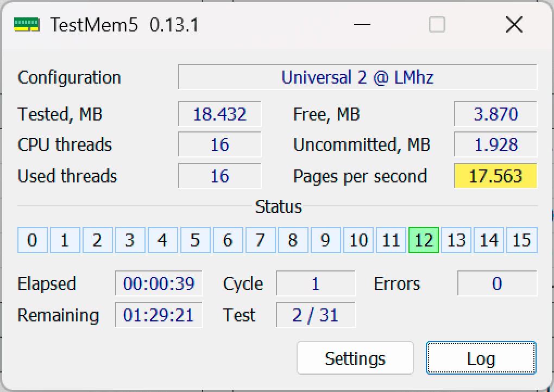Image resolution: width=554 pixels, height=392 pixels.
Task: Click the Pages per second label
Action: [x=360, y=176]
